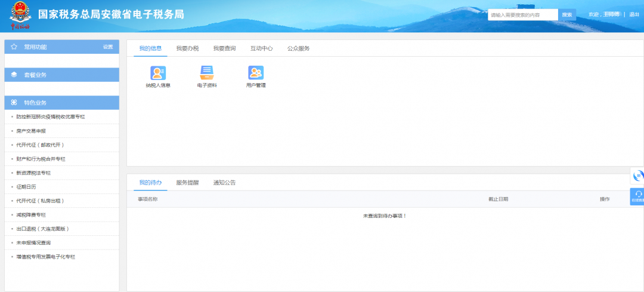Click the 截止日期 column header

coord(498,199)
